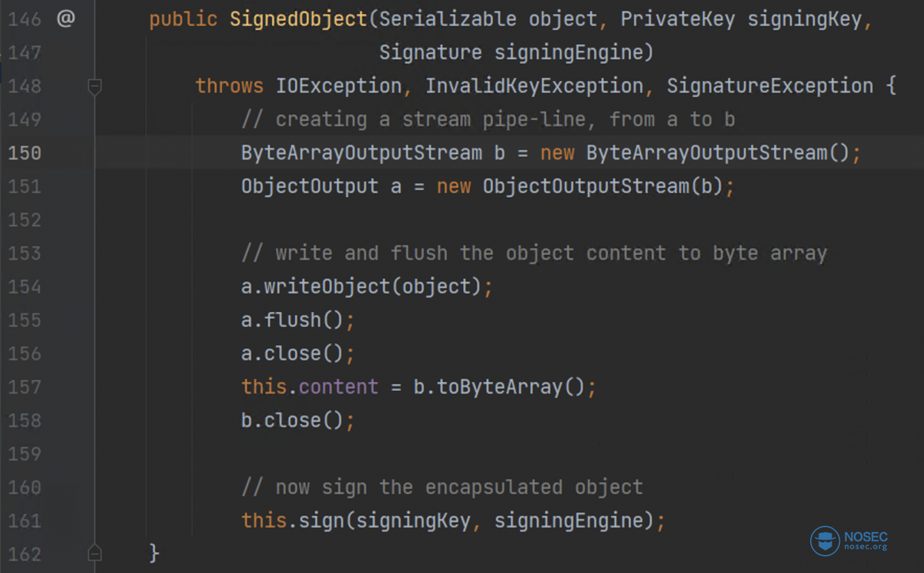Click the ObjectOutputStream(b) constructor call
This screenshot has width=924, height=573.
click(x=603, y=187)
